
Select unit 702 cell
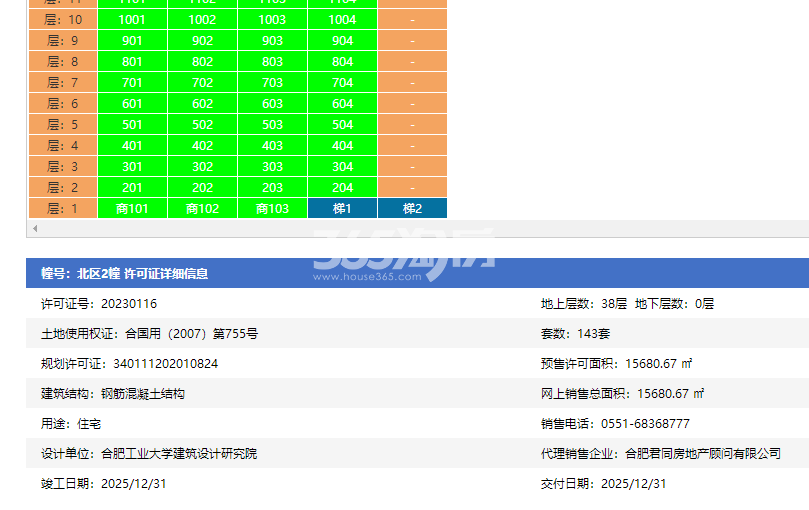(x=202, y=83)
